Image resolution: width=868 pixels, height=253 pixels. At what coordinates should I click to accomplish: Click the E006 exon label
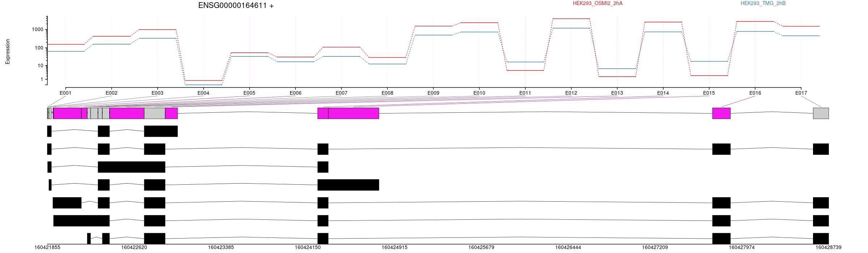click(x=295, y=93)
